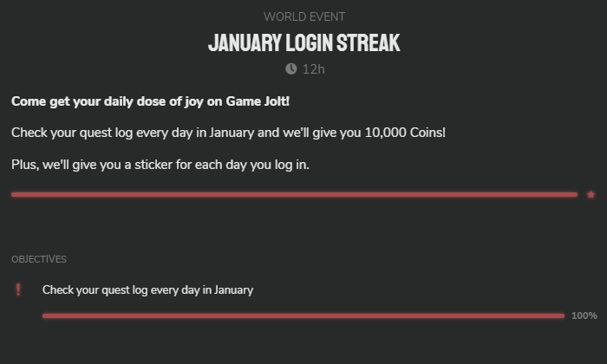Image resolution: width=607 pixels, height=364 pixels.
Task: Click the red exclamation mark objective icon
Action: tap(18, 289)
